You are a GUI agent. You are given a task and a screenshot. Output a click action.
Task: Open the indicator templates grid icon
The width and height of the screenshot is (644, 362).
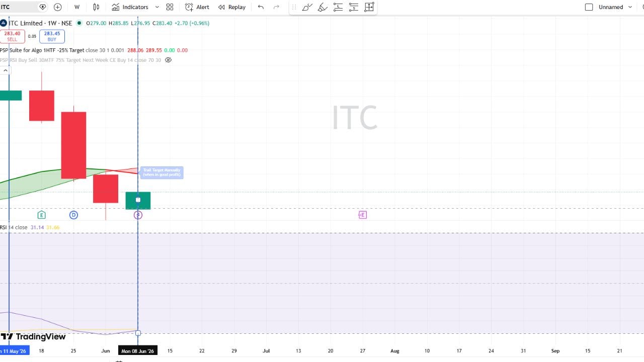[170, 7]
